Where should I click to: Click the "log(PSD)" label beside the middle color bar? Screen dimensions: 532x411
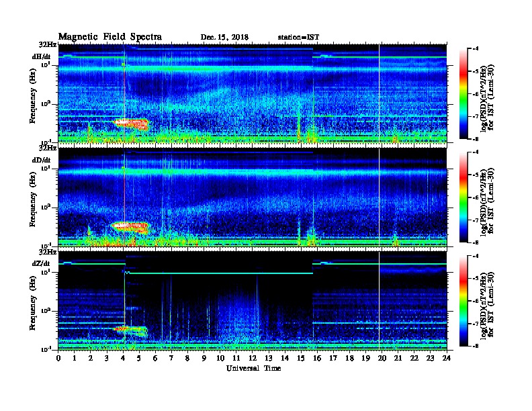[483, 221]
